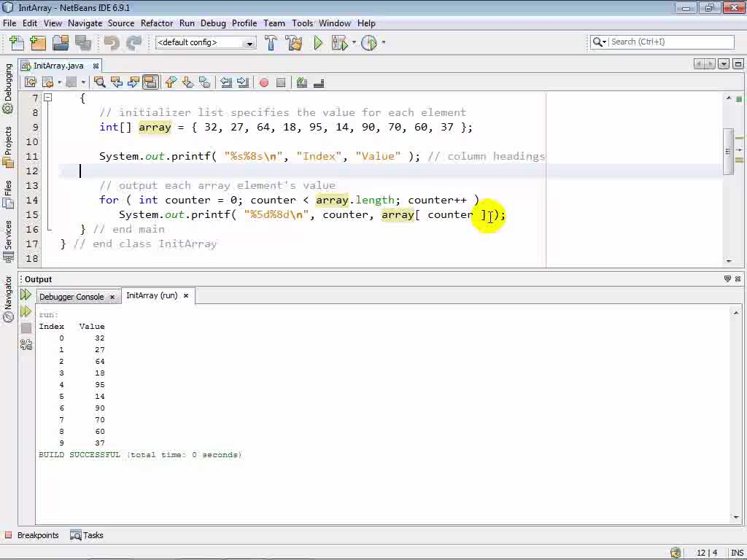
Task: Maximize the editor window icon
Action: pos(738,64)
